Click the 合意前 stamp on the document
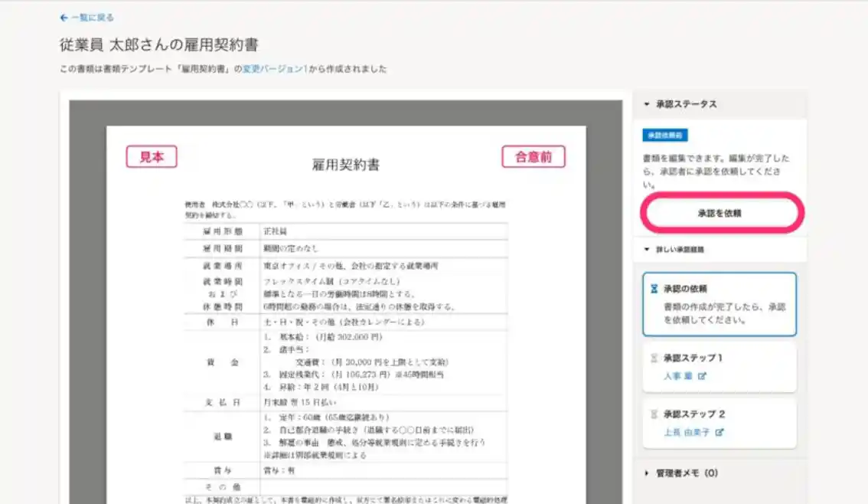The height and width of the screenshot is (504, 868). pyautogui.click(x=534, y=157)
